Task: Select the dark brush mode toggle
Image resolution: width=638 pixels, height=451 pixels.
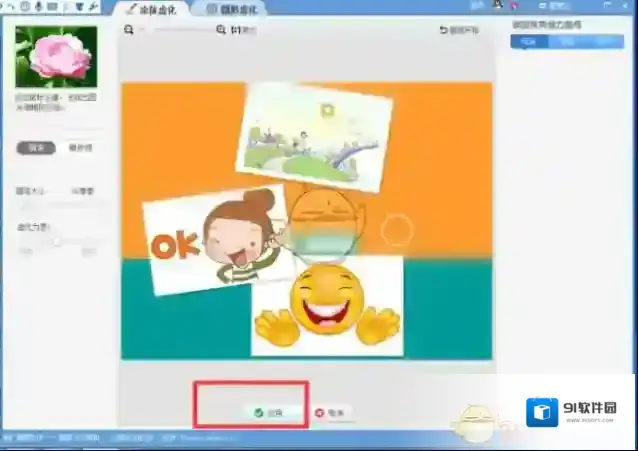Action: coord(36,148)
